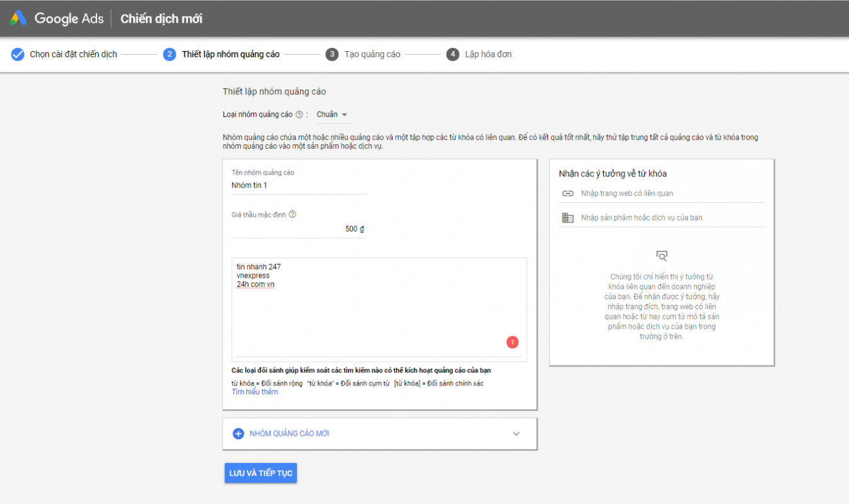Click the checkmark icon for campaign settings step
849x504 pixels.
tap(18, 54)
